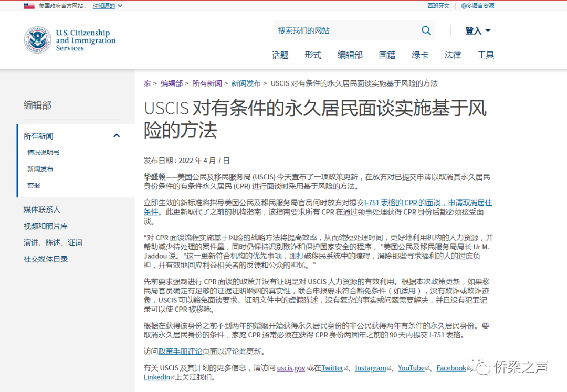Viewport: 567px width, 392px height.
Task: Open 媒体联系人 sidebar link
Action: 42,209
